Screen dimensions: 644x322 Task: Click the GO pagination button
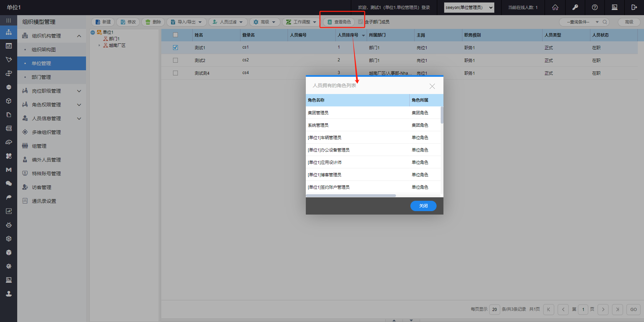coord(634,310)
